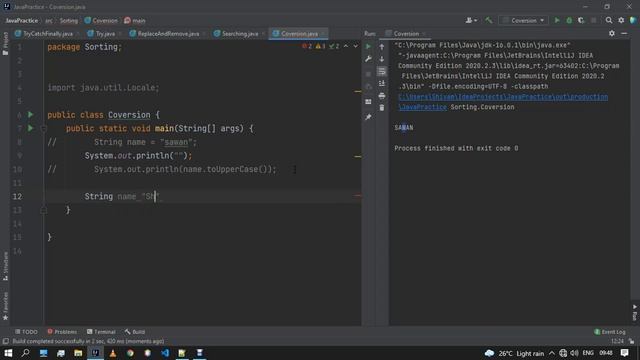Open Run panel options gear
Viewport: 640px width, 360px height.
tap(611, 33)
